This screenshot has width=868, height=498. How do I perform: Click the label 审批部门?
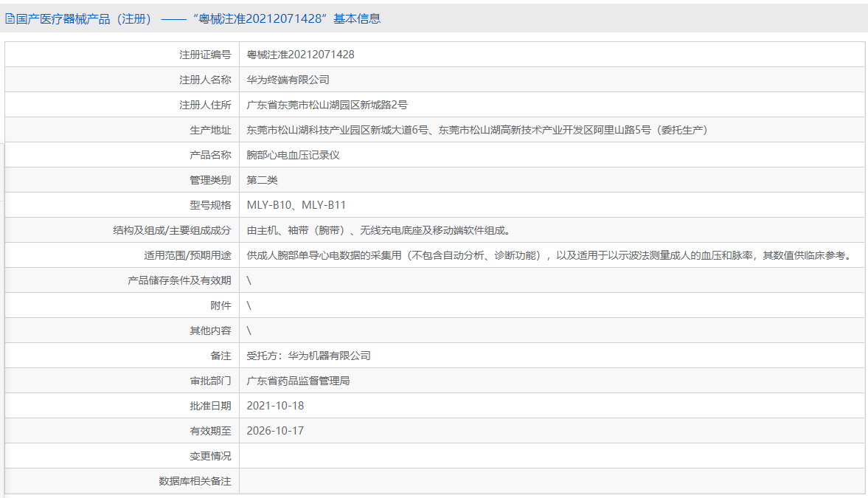210,381
